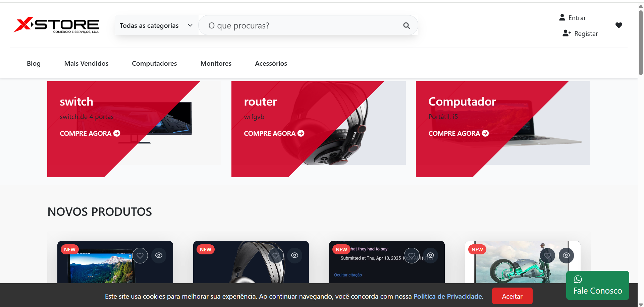Go to Mais Vendidos page
This screenshot has height=307, width=644.
click(86, 63)
